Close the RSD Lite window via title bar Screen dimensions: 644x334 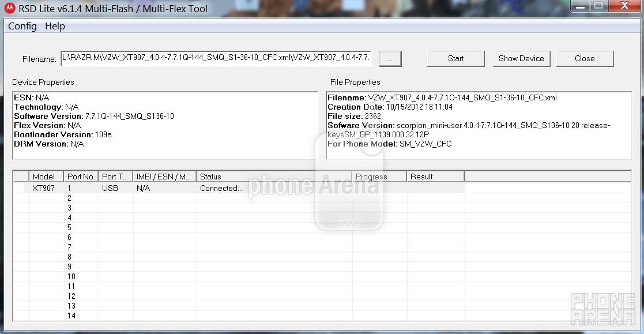tap(625, 6)
